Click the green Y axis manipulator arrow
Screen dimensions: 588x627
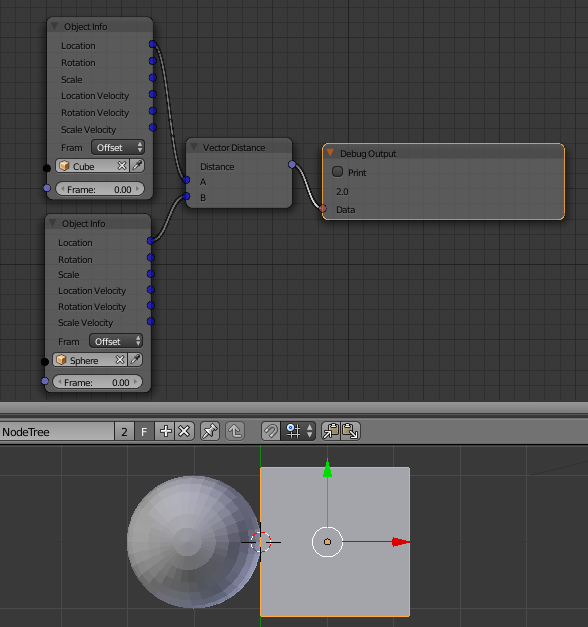click(327, 469)
